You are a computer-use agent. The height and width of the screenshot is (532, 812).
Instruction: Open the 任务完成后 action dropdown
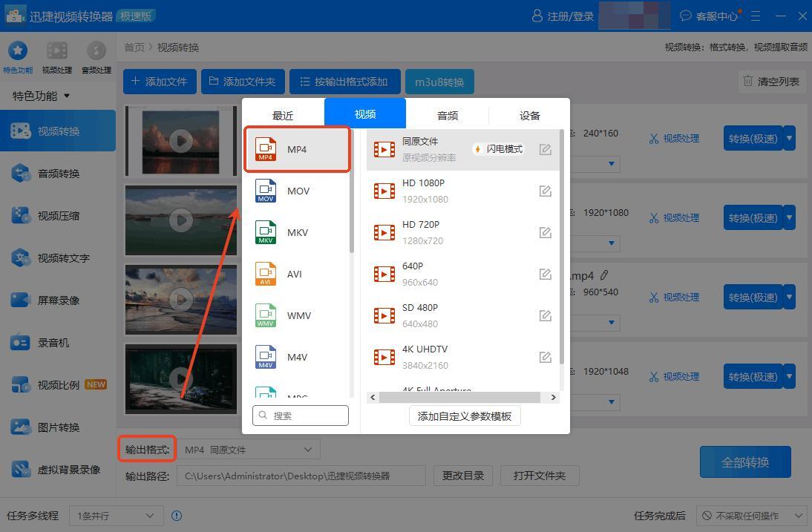[750, 516]
